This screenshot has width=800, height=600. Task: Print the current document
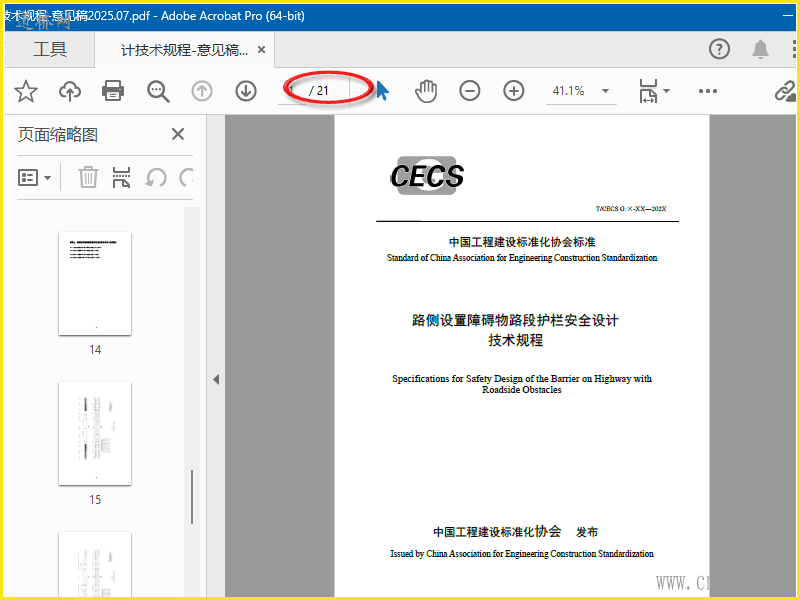(x=113, y=91)
